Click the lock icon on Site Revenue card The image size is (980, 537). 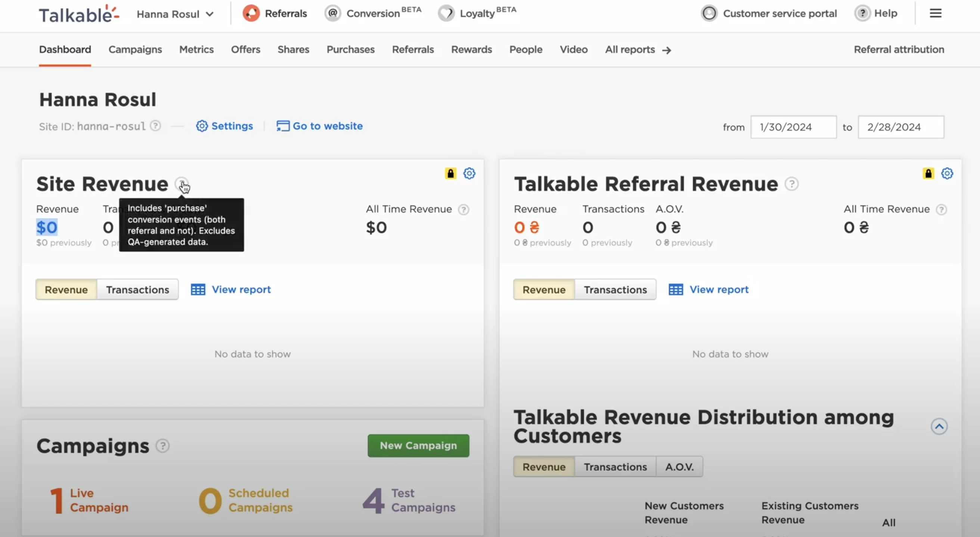pyautogui.click(x=450, y=173)
